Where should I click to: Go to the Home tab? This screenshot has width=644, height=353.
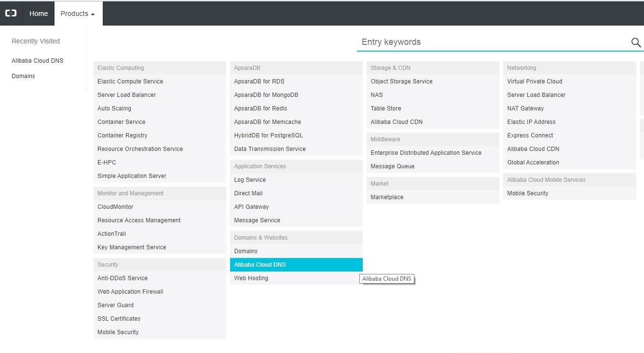(39, 14)
